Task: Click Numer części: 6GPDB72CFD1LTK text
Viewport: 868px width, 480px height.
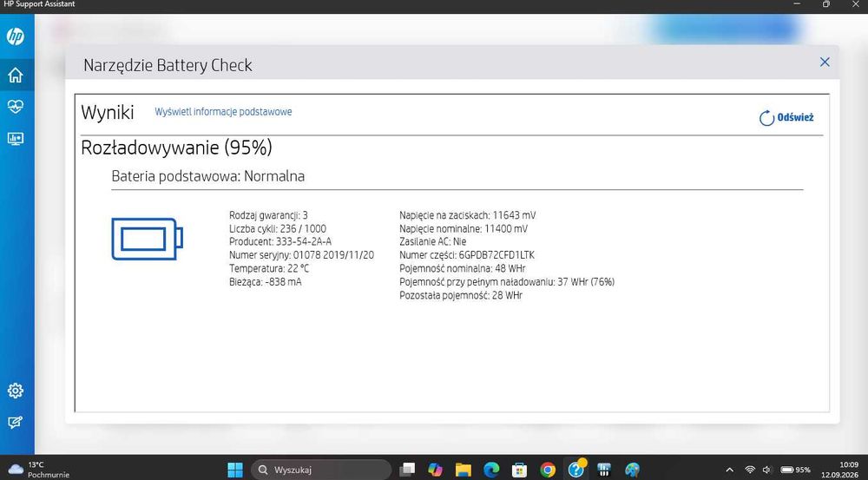Action: point(467,255)
